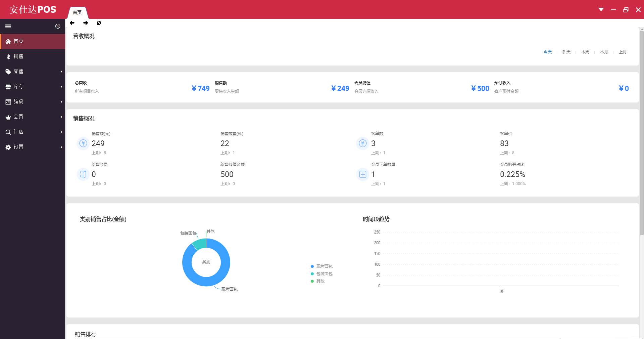The width and height of the screenshot is (644, 339).
Task: Open the 库存 sidebar menu
Action: 33,87
